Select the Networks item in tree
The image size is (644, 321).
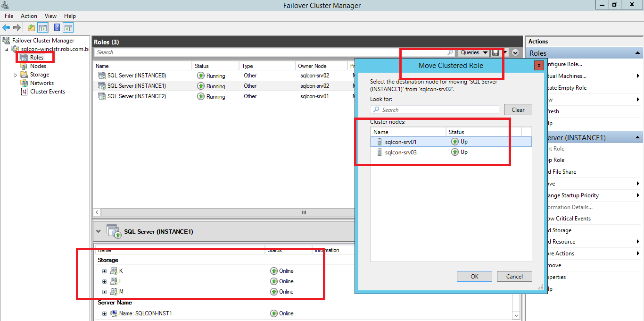click(42, 83)
